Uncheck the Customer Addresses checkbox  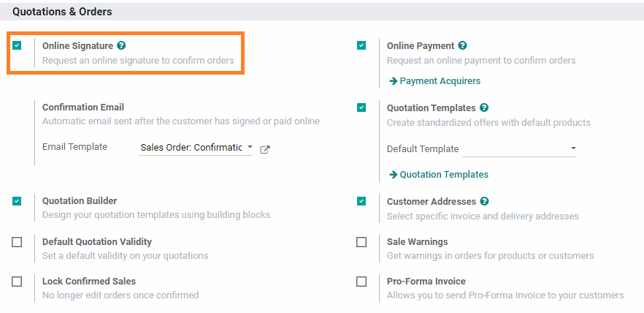(361, 201)
